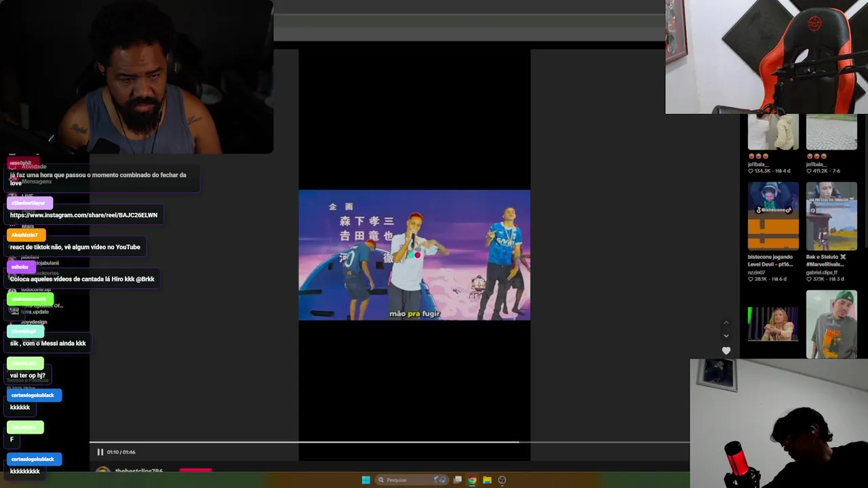Click the mihoku chat username

coord(20,267)
